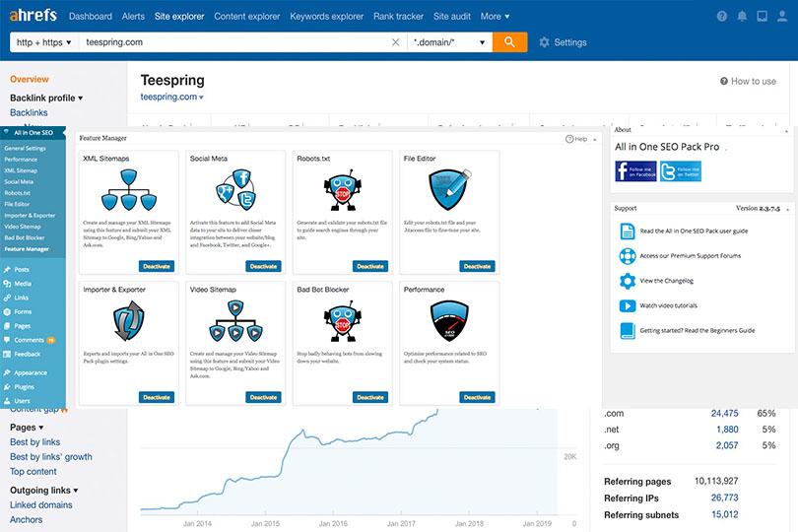Open Site audit tab
The height and width of the screenshot is (532, 798).
[x=452, y=17]
